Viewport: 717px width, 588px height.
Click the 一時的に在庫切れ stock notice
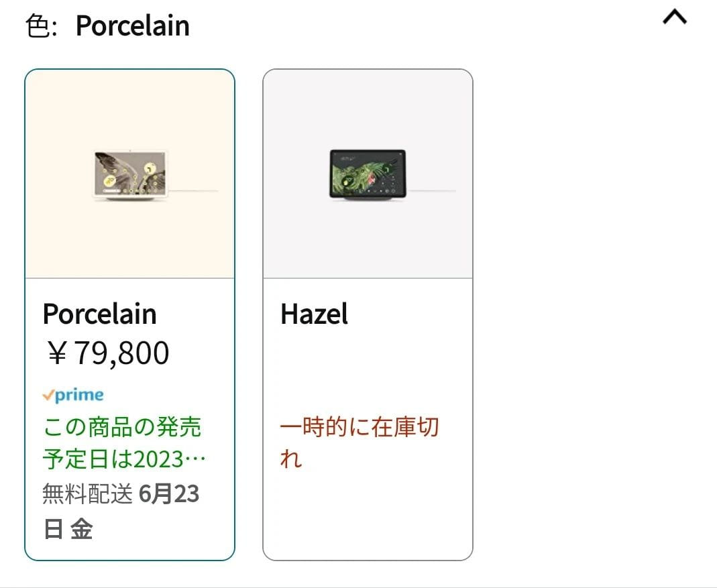pyautogui.click(x=360, y=443)
